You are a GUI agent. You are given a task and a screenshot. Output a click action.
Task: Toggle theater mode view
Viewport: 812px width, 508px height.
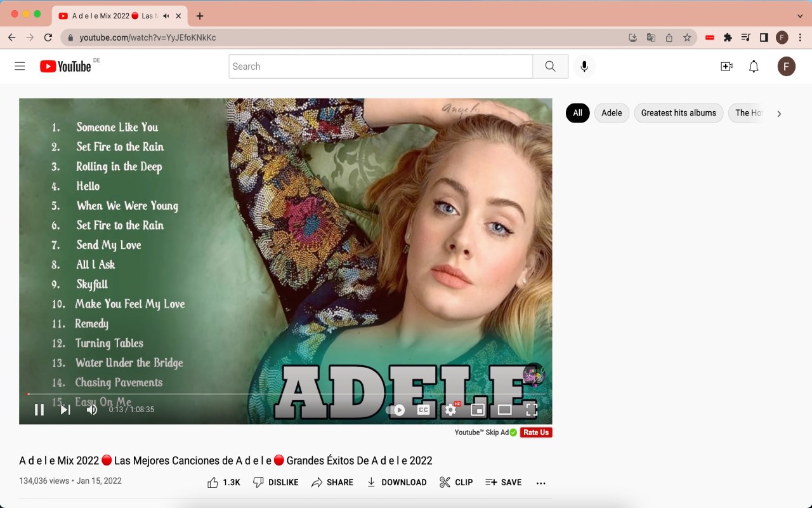504,410
